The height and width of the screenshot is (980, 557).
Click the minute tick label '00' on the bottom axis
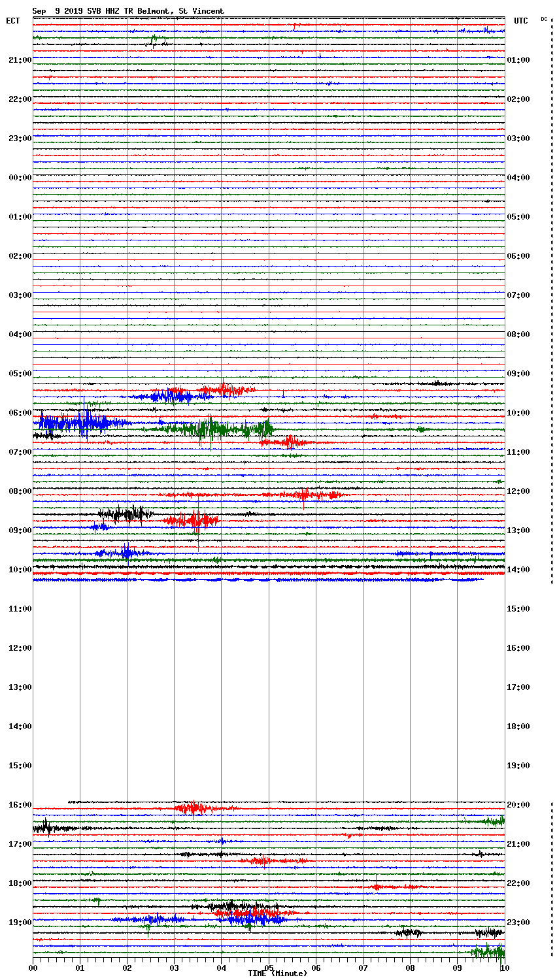[33, 968]
